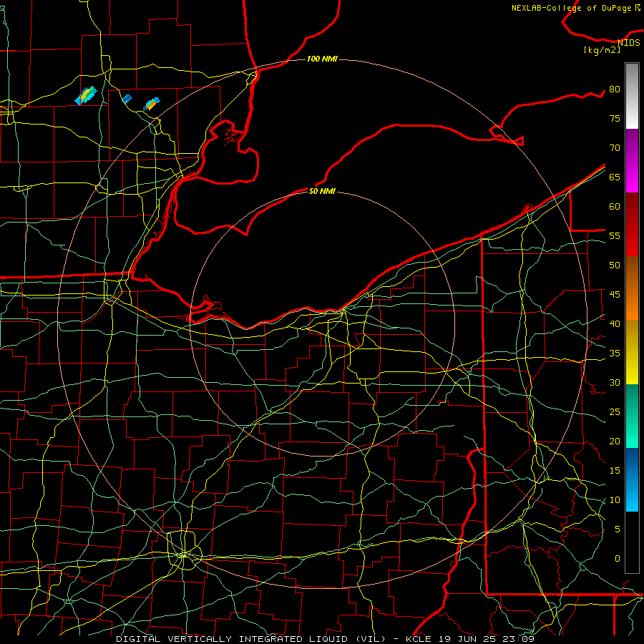Screen dimensions: 644x644
Task: Click the color scale value 5
Action: coord(618,529)
